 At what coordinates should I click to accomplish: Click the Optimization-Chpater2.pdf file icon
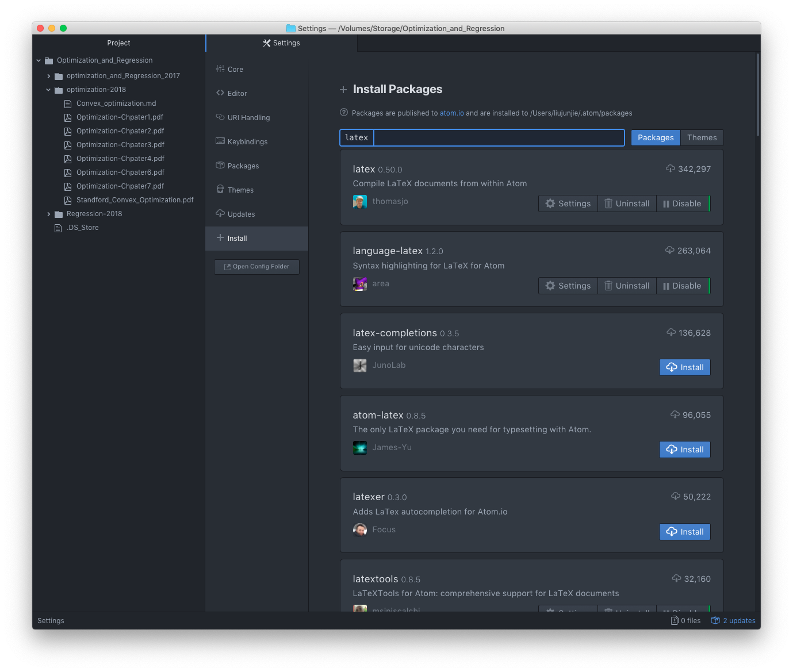tap(68, 131)
